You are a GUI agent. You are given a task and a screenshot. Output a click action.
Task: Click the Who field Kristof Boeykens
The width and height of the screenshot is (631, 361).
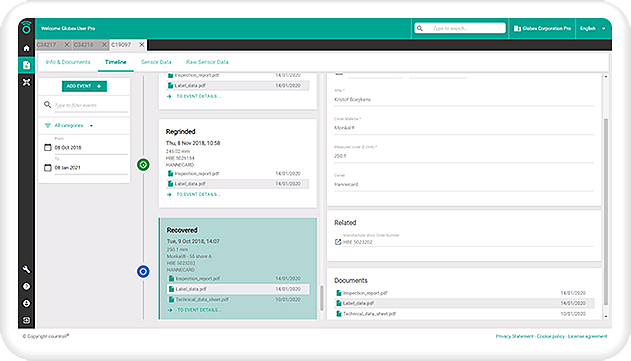(x=464, y=99)
